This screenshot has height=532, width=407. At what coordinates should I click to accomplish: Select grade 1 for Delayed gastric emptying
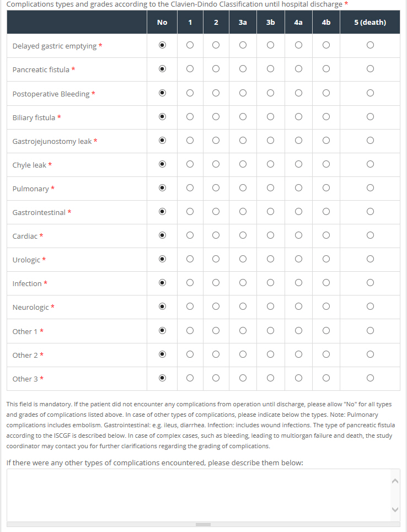pos(190,45)
